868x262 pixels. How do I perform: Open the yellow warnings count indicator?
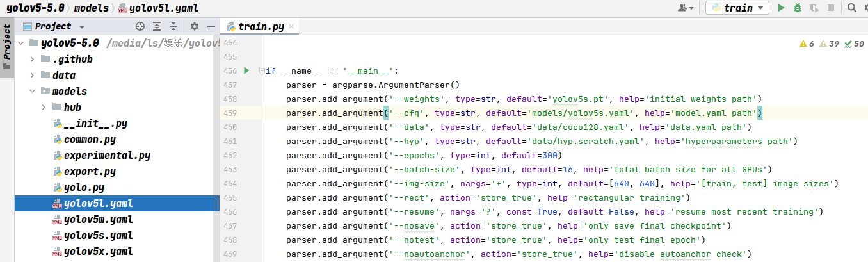[x=807, y=44]
